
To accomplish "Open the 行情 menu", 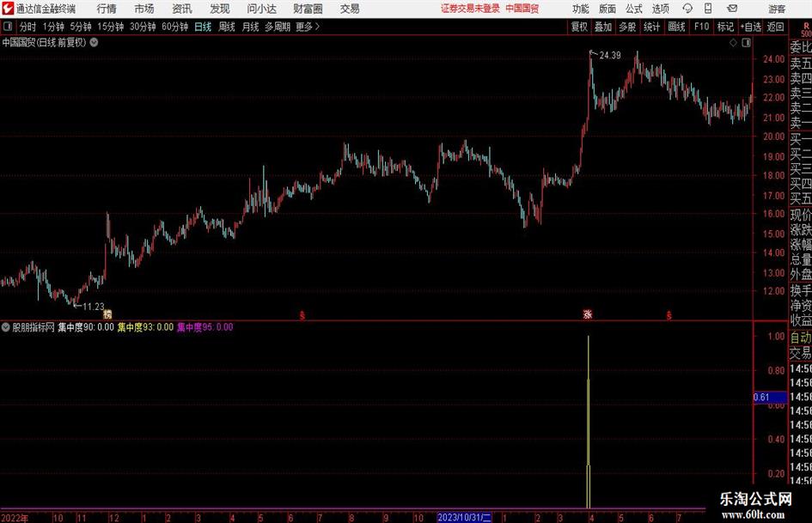I will click(107, 9).
